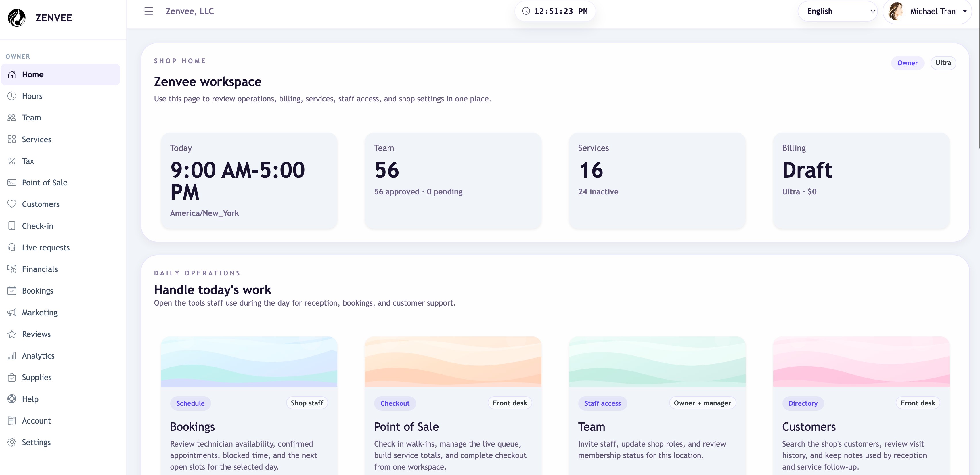Click the Zenvee, LLC shop name
Screen dimensions: 980x475
tap(190, 11)
